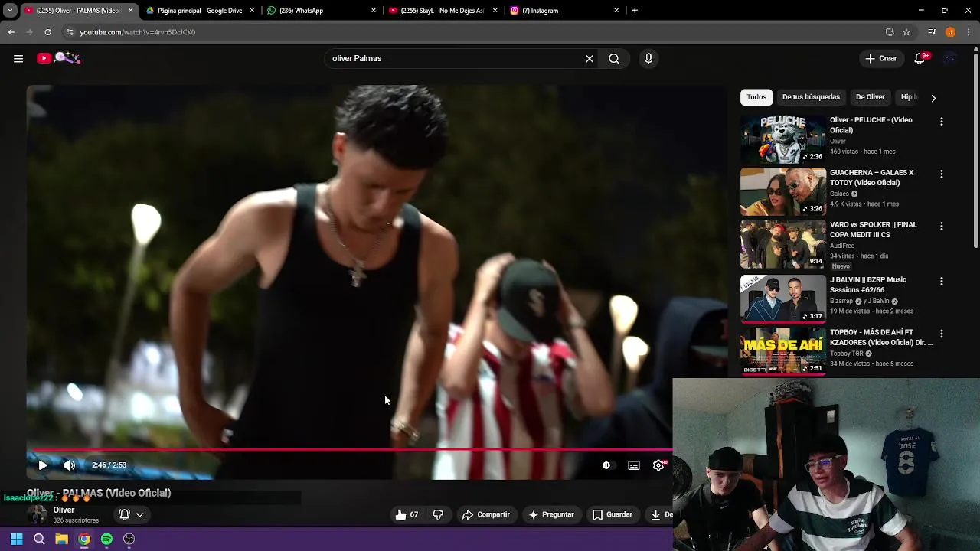Open the tab search dropdown arrow

(x=10, y=11)
